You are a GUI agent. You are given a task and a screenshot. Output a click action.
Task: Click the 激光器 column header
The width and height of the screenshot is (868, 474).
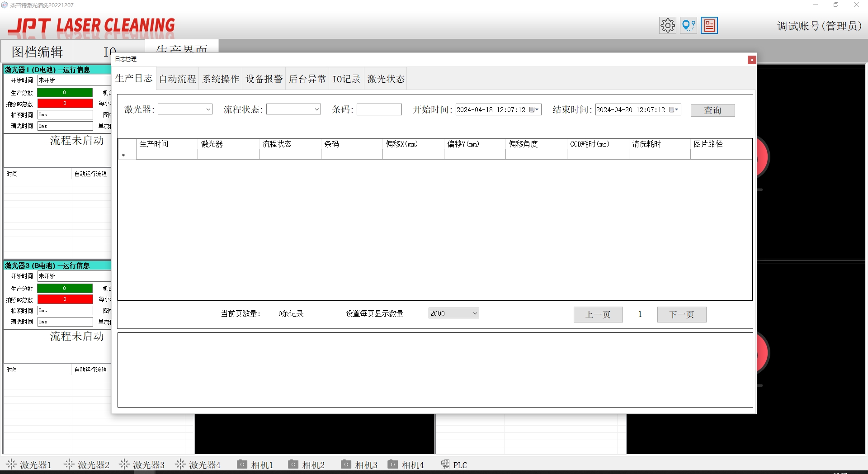(x=228, y=144)
